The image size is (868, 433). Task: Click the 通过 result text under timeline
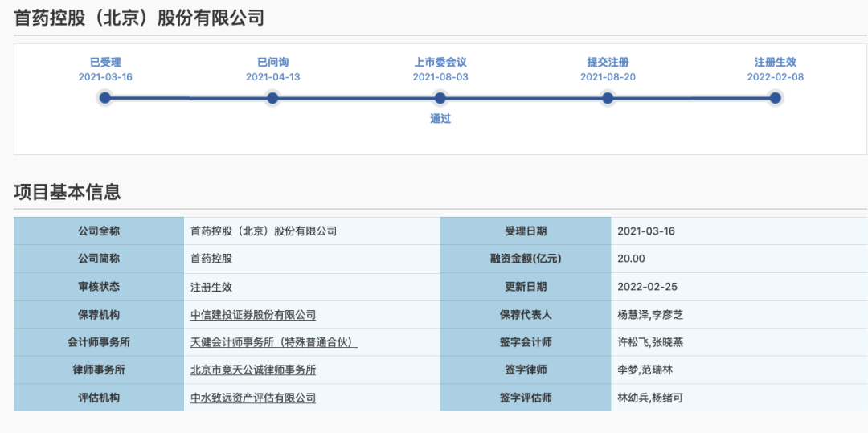click(440, 119)
